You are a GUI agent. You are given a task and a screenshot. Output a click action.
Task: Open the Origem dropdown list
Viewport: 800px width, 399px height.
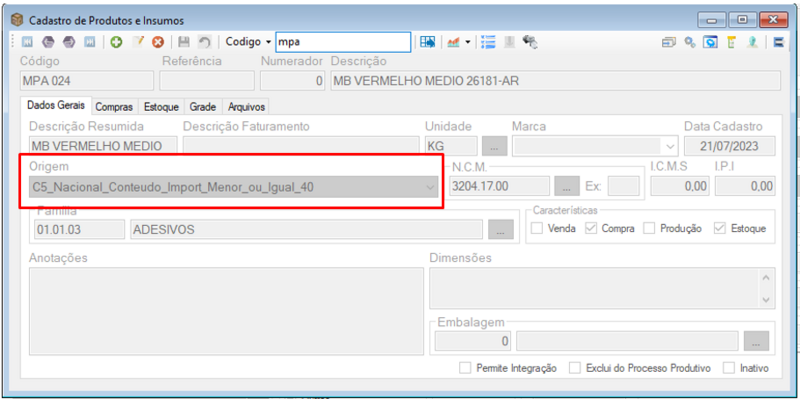(430, 187)
